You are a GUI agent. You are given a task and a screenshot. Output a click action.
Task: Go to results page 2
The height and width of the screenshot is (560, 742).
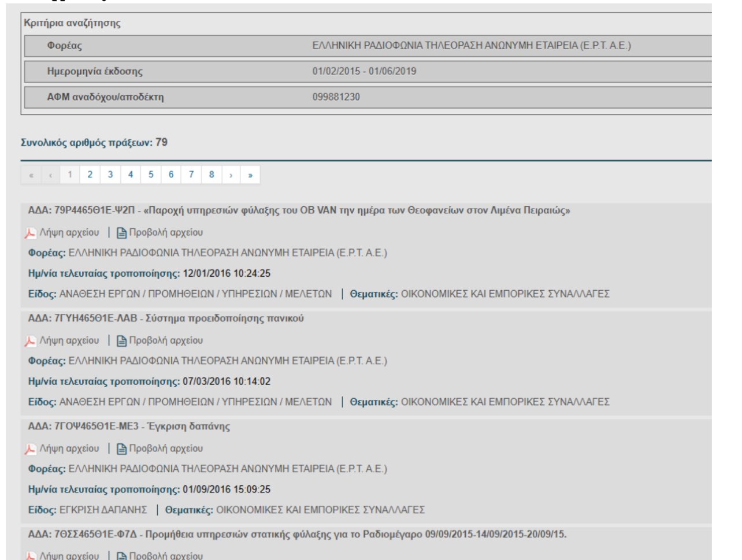tap(90, 175)
